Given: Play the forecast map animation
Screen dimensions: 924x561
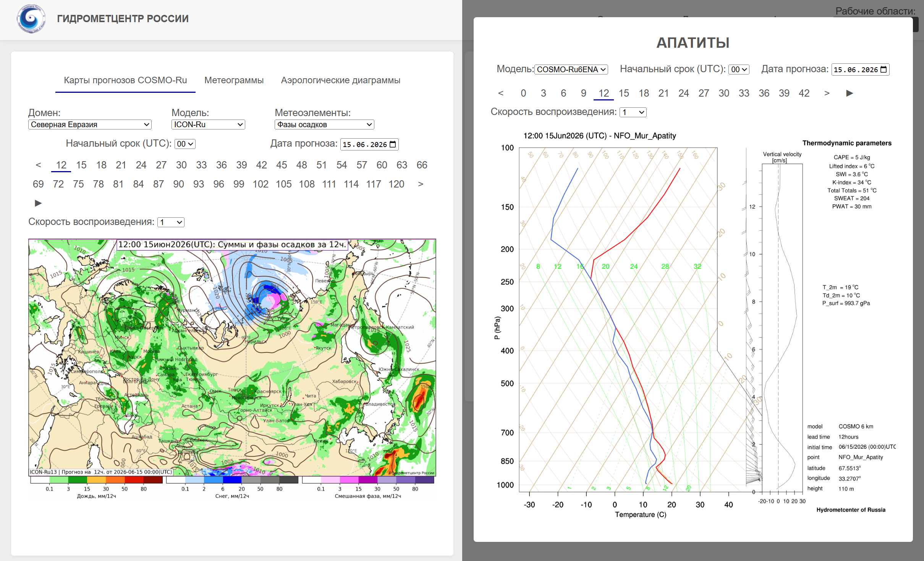Looking at the screenshot, I should tap(38, 203).
